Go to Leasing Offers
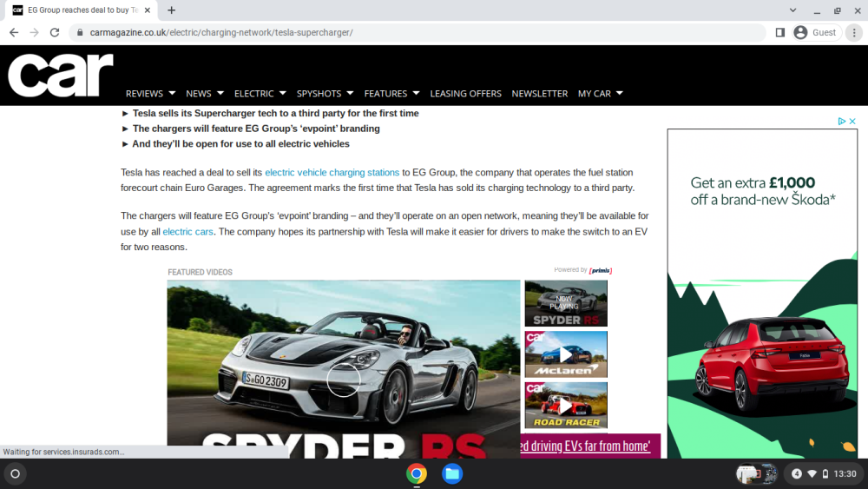This screenshot has width=868, height=489. point(465,94)
